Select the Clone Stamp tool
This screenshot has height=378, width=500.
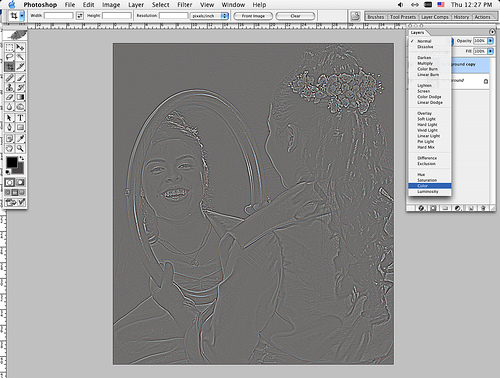tap(9, 87)
